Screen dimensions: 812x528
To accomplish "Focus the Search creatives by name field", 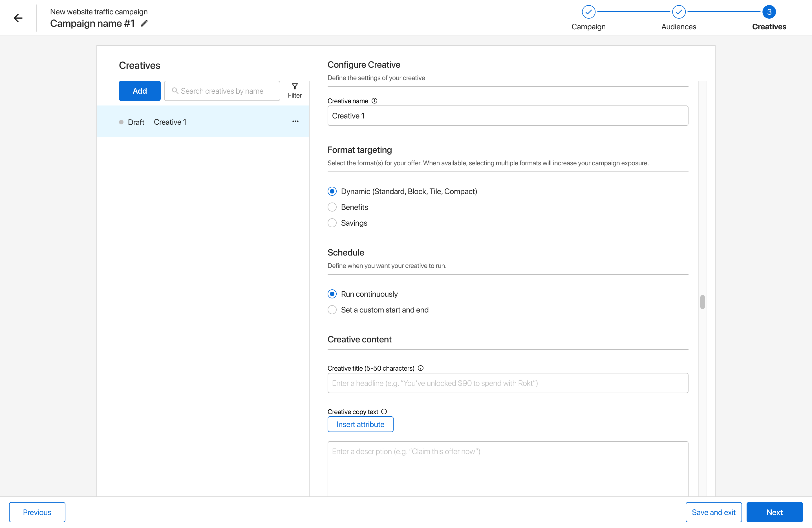I will (x=222, y=91).
